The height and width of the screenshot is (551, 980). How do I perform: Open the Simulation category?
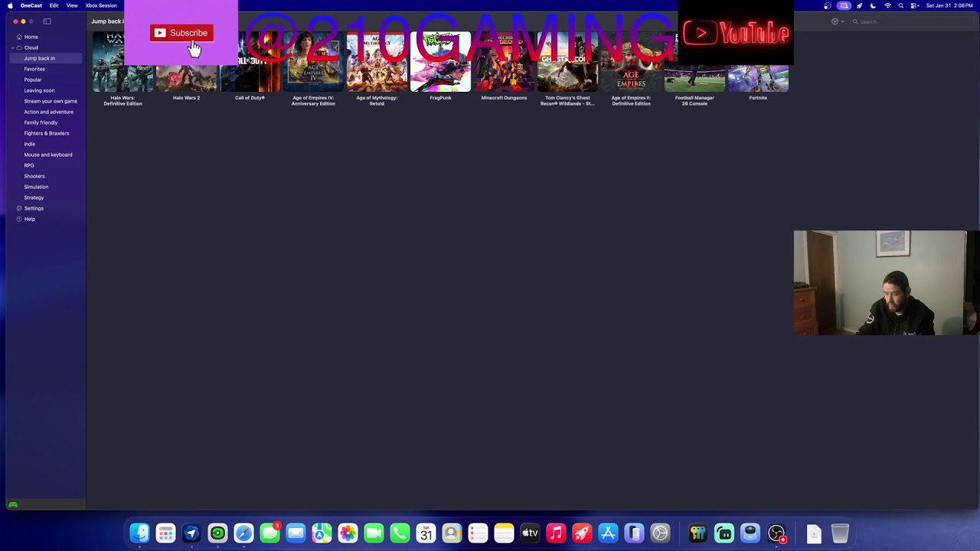click(36, 187)
